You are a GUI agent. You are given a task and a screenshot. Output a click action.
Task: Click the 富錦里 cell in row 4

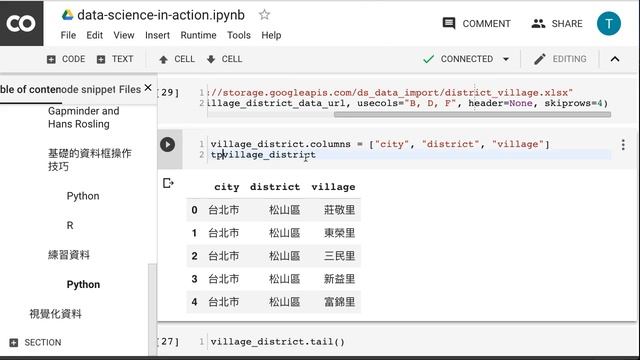pyautogui.click(x=339, y=302)
